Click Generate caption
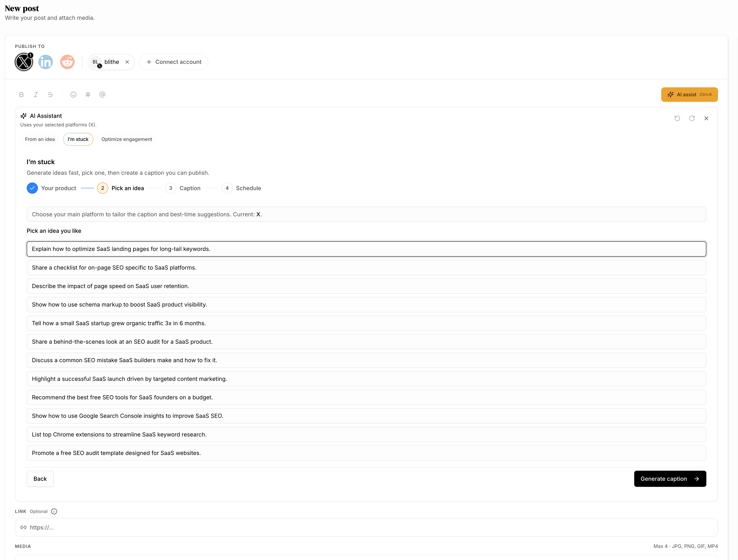Screen dimensions: 738x560 point(670,479)
